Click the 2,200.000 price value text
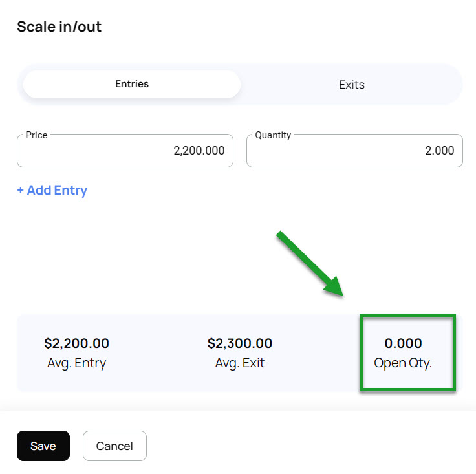This screenshot has width=476, height=474. click(199, 151)
